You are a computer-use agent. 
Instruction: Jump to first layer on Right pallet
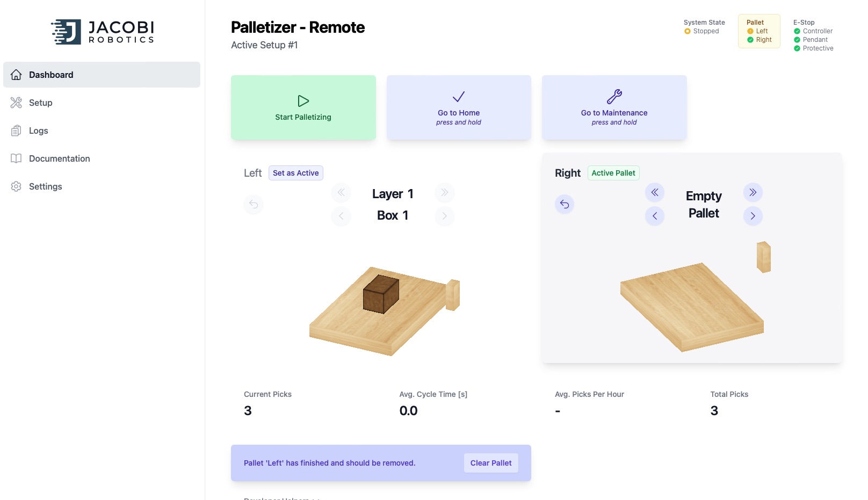[654, 192]
